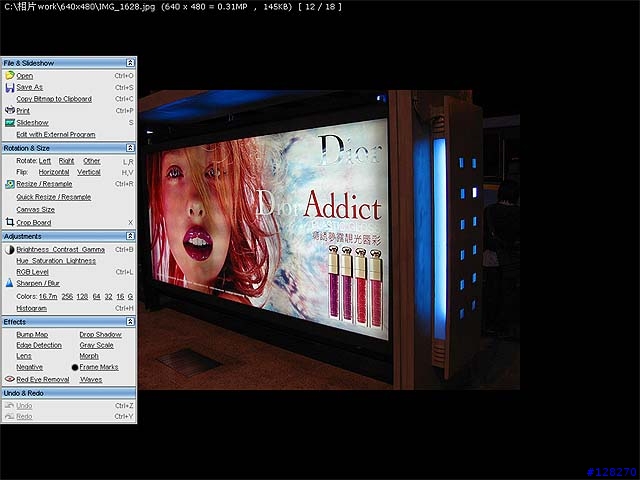Choose Print link
This screenshot has width=640, height=480.
23,111
